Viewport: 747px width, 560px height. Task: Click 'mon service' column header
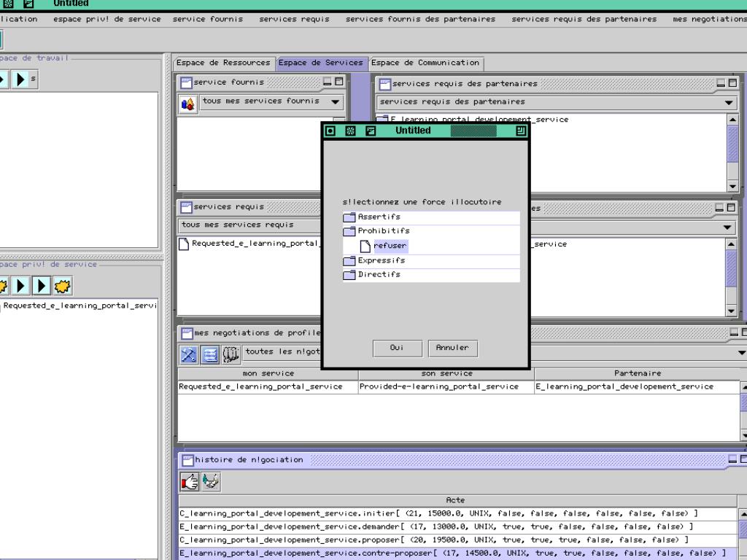pyautogui.click(x=268, y=373)
